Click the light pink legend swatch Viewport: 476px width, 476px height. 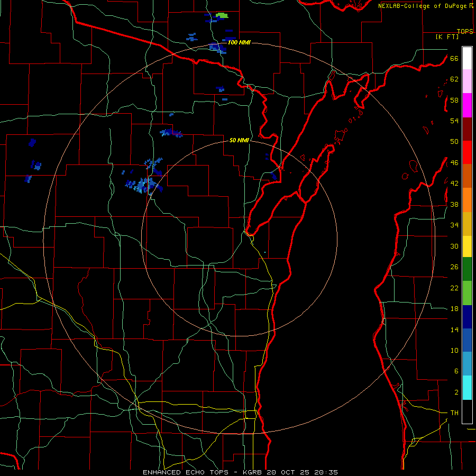point(467,81)
